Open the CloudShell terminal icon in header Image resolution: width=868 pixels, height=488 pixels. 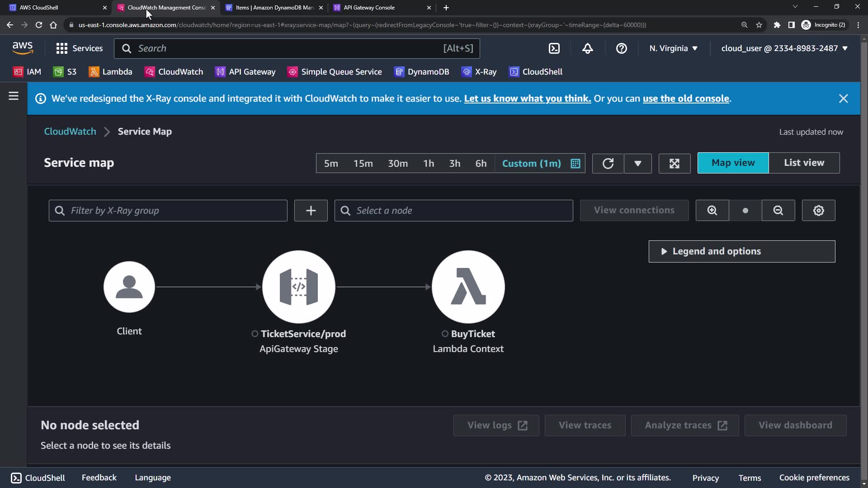[554, 48]
